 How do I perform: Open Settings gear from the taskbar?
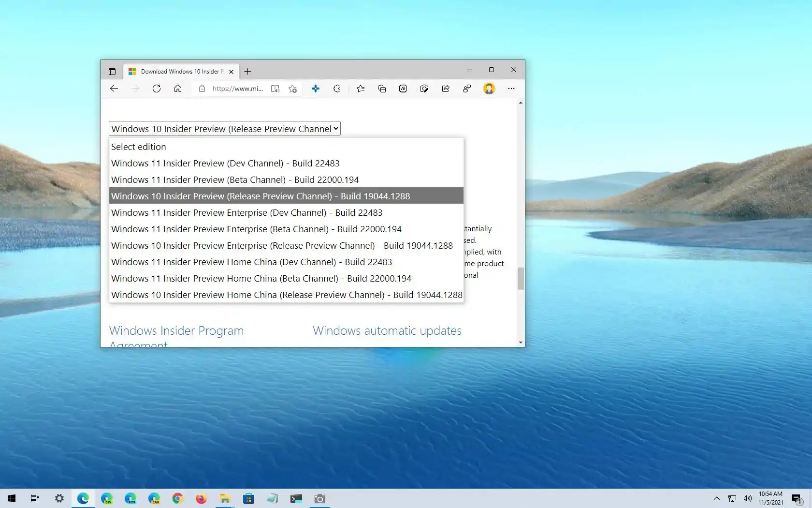pos(59,498)
